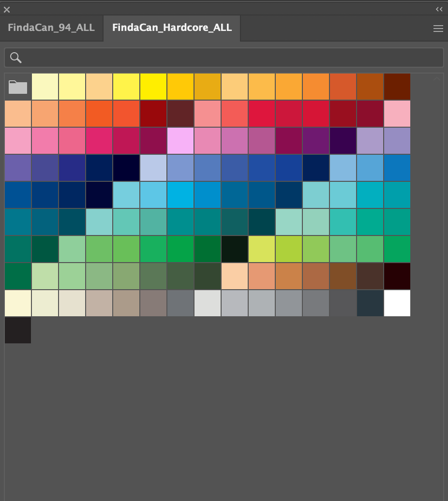Choose the light pink swatch ending second row
The image size is (448, 501).
(397, 114)
